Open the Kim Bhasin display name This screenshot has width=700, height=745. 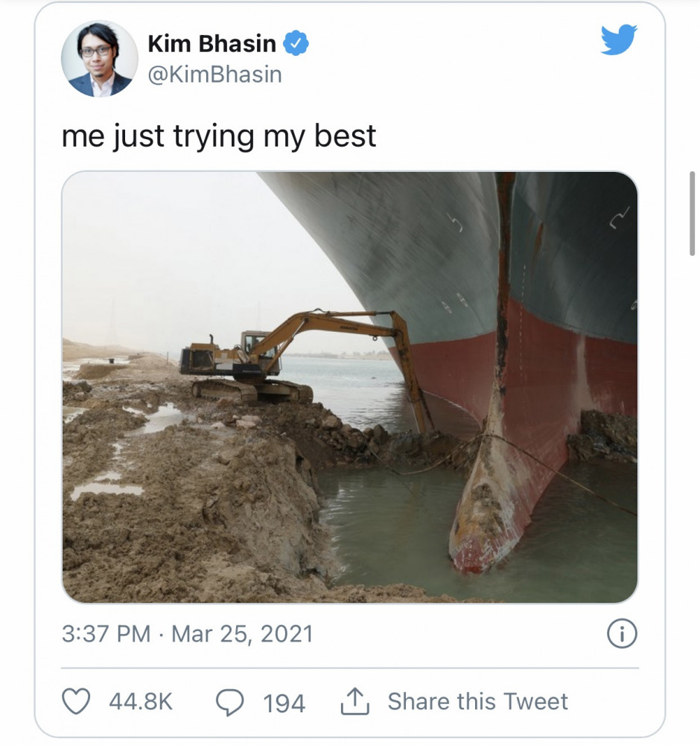tap(211, 44)
